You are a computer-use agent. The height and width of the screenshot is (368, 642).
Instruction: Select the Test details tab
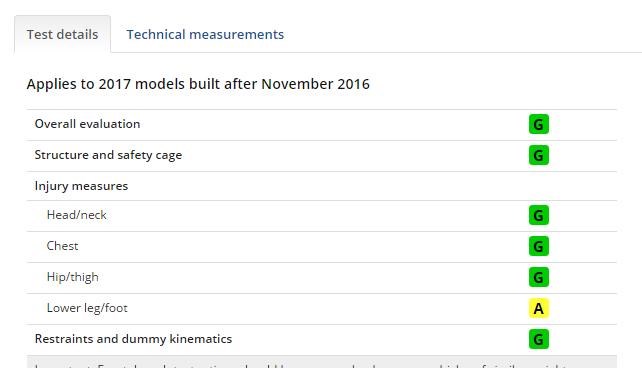tap(62, 34)
